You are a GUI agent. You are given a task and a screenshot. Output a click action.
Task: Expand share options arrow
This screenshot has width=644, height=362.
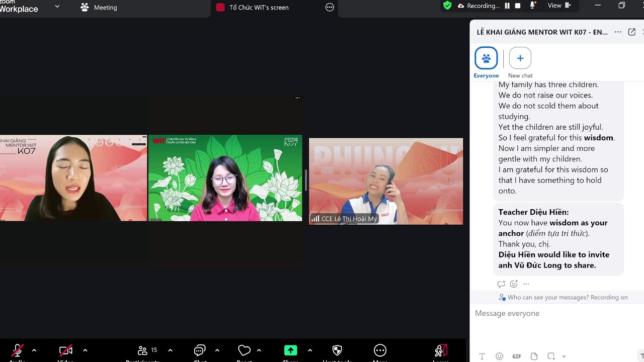(x=309, y=350)
